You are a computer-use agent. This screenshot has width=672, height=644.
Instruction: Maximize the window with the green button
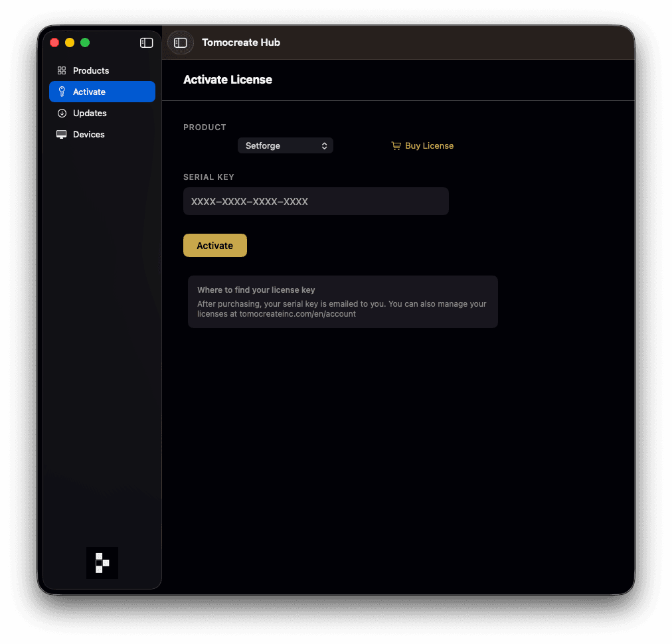coord(85,43)
